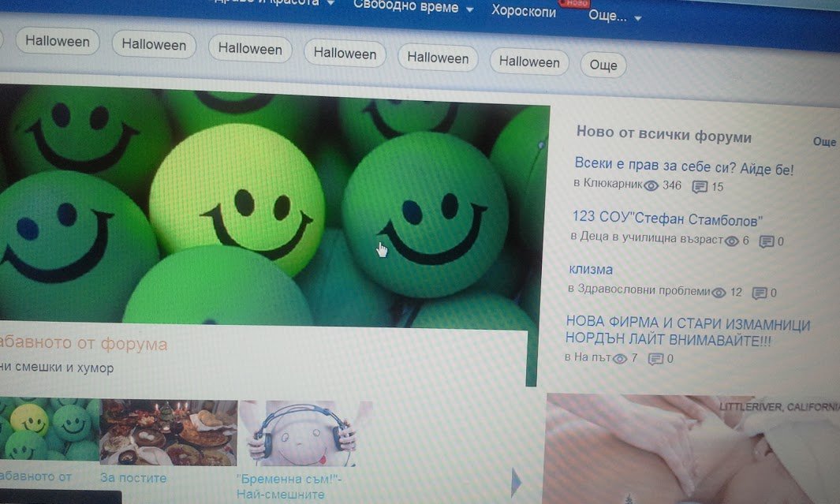Click the comments icon in the 123 СОУ row
The width and height of the screenshot is (840, 504).
pos(767,241)
